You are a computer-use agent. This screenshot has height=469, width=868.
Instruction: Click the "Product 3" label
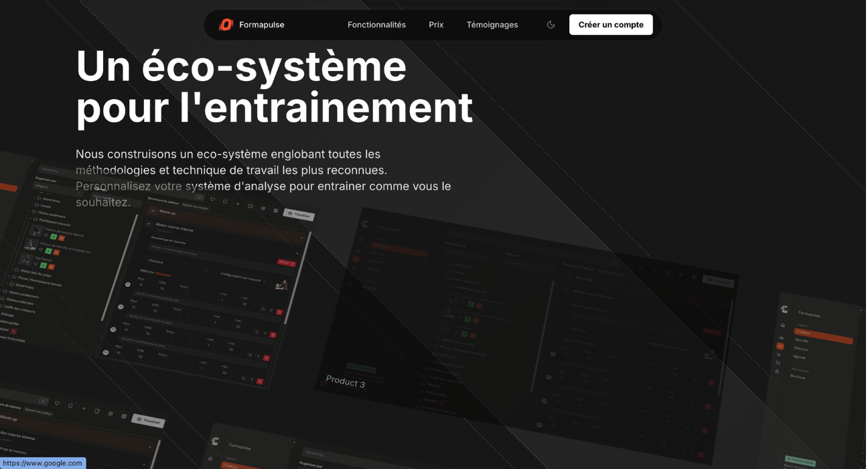[x=346, y=381]
